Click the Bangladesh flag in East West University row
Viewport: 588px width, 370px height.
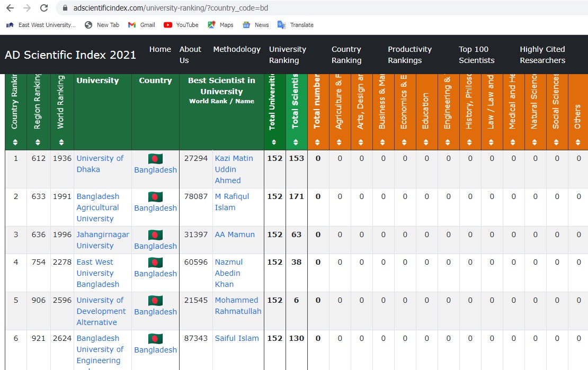click(155, 263)
